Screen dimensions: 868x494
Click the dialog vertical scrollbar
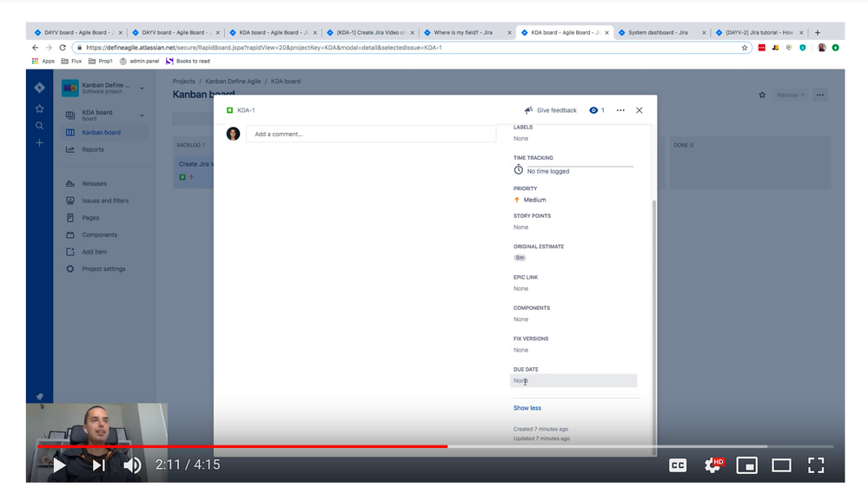(x=654, y=326)
